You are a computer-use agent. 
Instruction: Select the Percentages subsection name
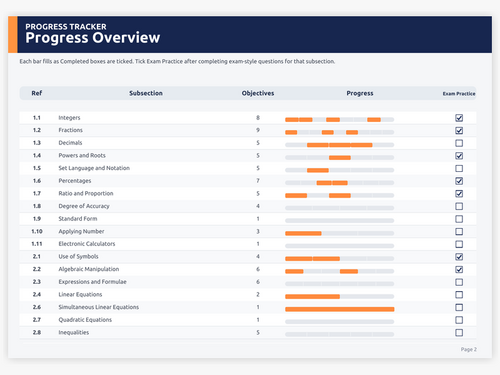coord(75,181)
